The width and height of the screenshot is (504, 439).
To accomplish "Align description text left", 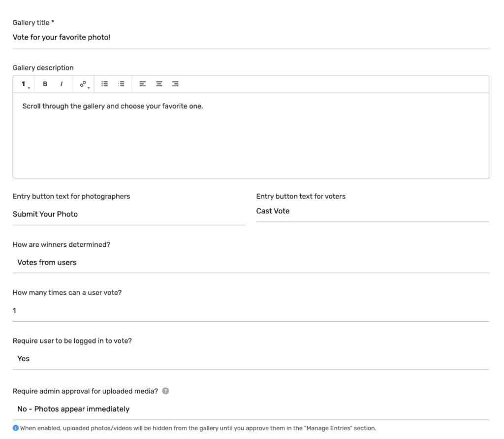I will (x=142, y=84).
